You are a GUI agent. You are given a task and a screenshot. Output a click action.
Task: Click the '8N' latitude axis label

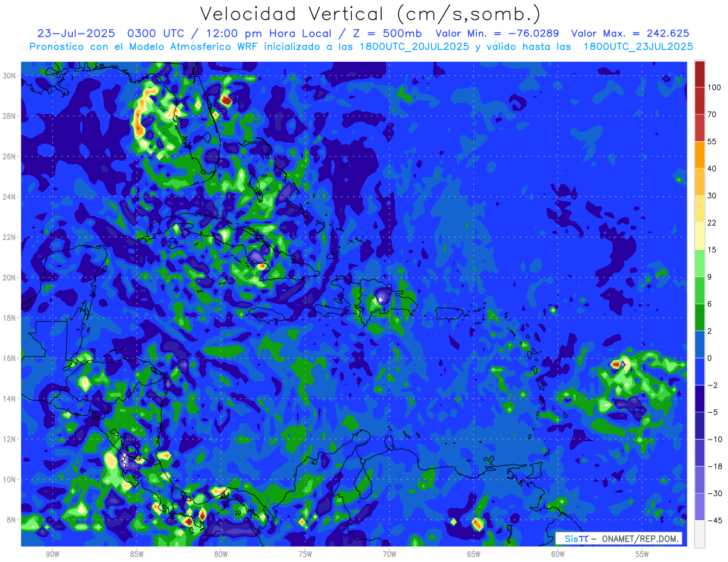(x=12, y=520)
